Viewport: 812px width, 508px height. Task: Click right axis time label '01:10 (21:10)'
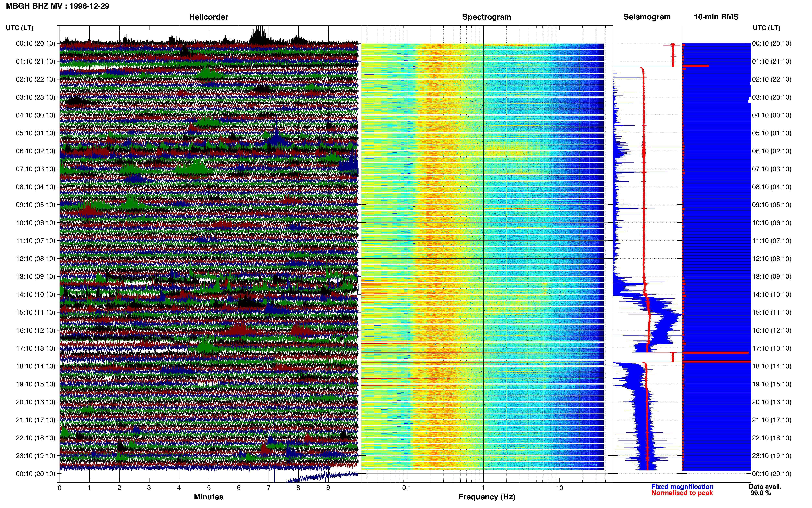[772, 61]
